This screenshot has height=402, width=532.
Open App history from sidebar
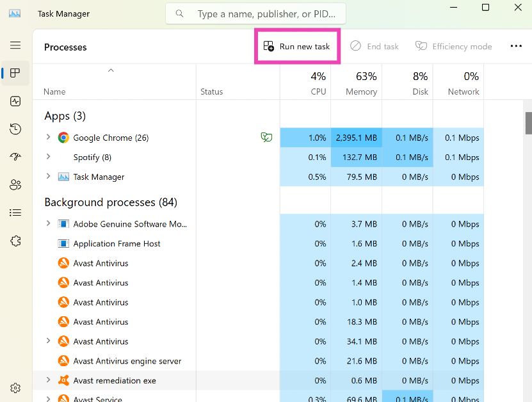click(15, 129)
